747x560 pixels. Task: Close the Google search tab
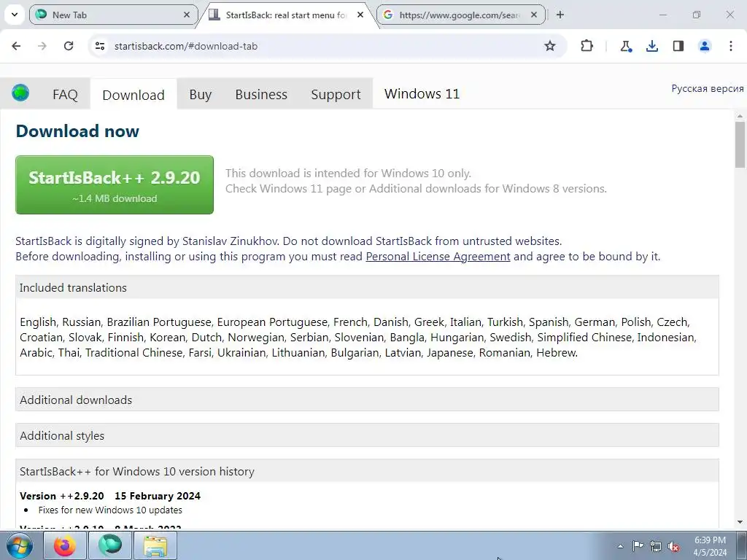click(x=534, y=15)
